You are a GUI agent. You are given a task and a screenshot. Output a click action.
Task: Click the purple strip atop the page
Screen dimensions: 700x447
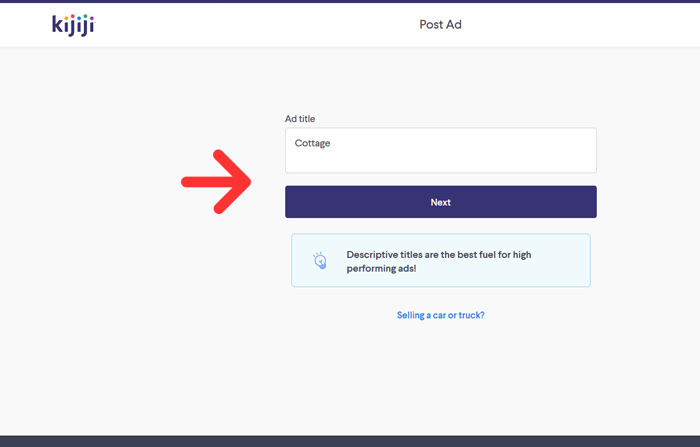(x=350, y=1)
